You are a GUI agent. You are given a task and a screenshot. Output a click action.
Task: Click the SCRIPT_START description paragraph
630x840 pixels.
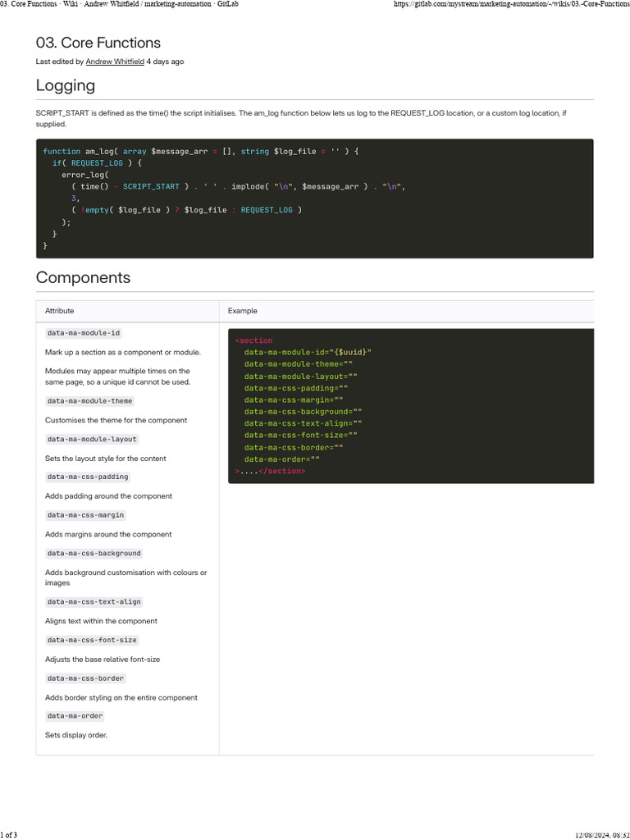pos(301,119)
